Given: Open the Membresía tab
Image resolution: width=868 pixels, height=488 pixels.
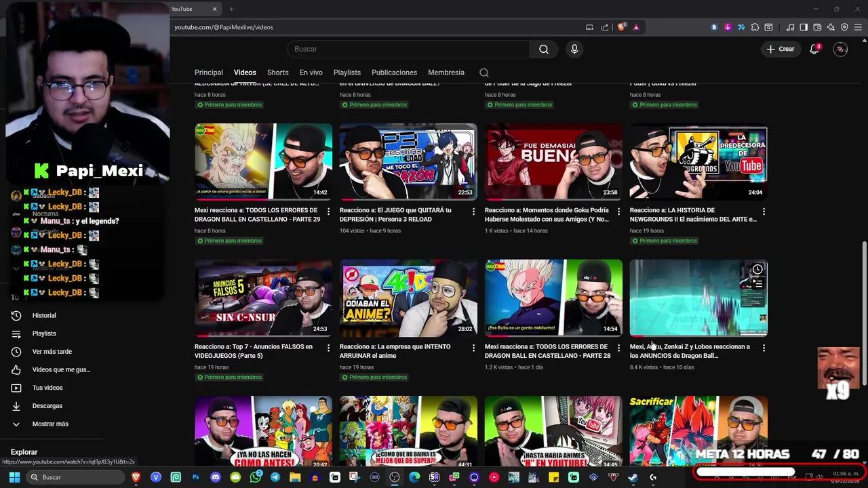Looking at the screenshot, I should 446,73.
